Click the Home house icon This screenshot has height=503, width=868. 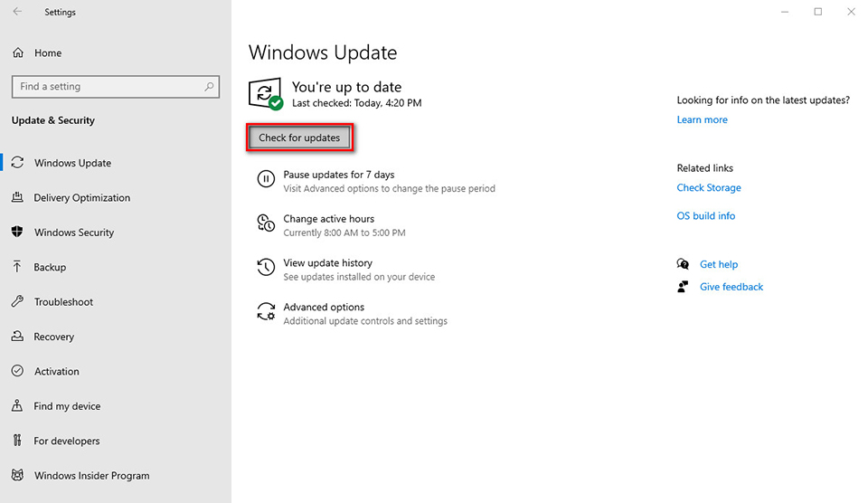pos(18,52)
